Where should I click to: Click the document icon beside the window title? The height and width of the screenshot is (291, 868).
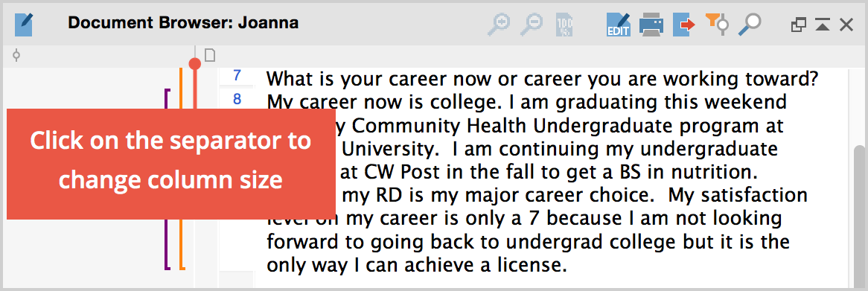pyautogui.click(x=24, y=25)
